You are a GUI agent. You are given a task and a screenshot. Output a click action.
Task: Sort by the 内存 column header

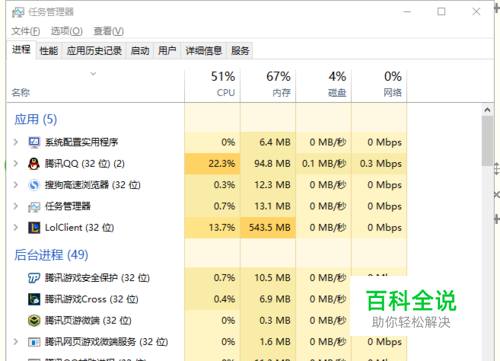coord(268,85)
